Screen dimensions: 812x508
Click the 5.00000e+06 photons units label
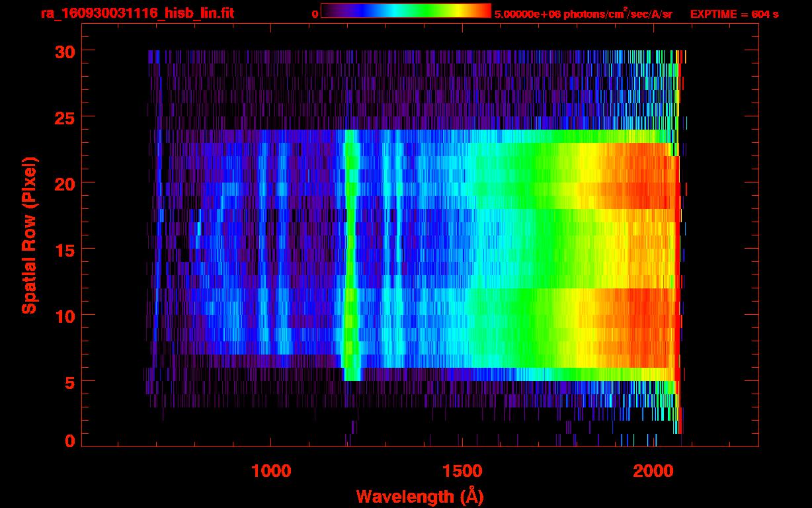pos(583,13)
